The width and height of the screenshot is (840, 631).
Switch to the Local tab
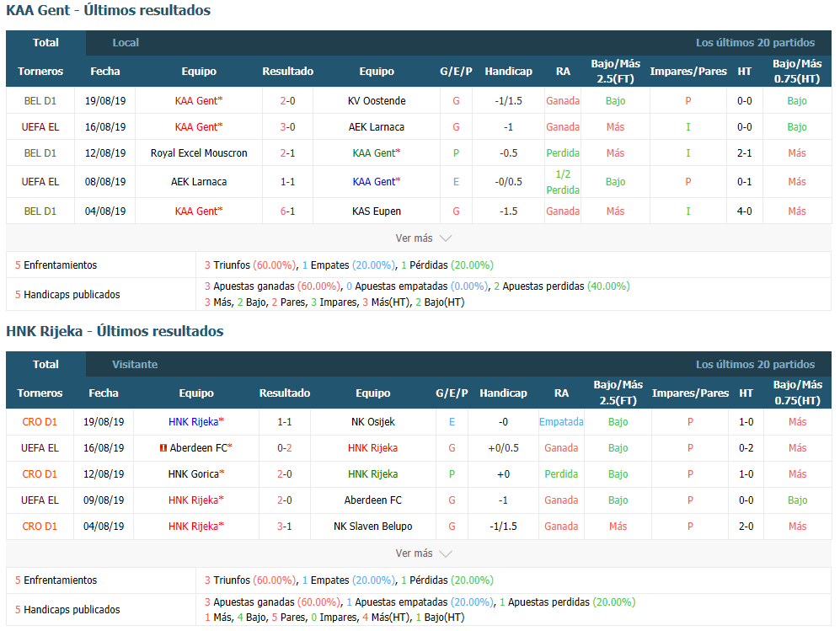click(126, 43)
